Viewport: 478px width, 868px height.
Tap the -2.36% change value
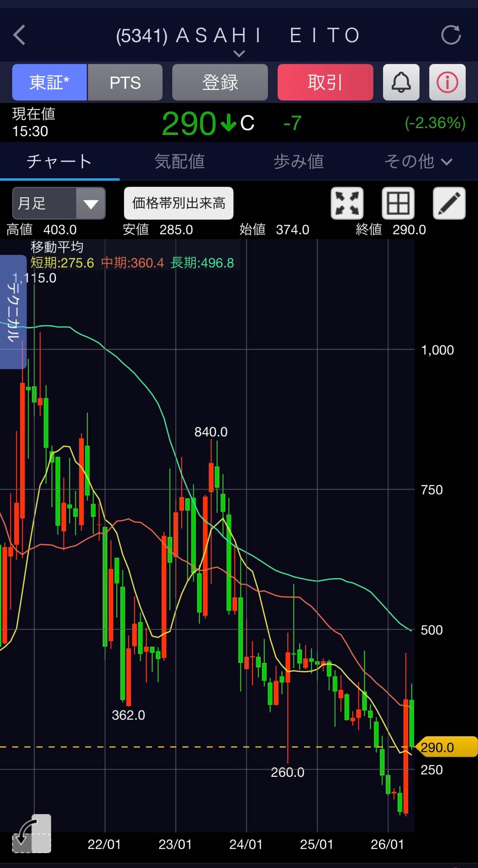tap(435, 123)
